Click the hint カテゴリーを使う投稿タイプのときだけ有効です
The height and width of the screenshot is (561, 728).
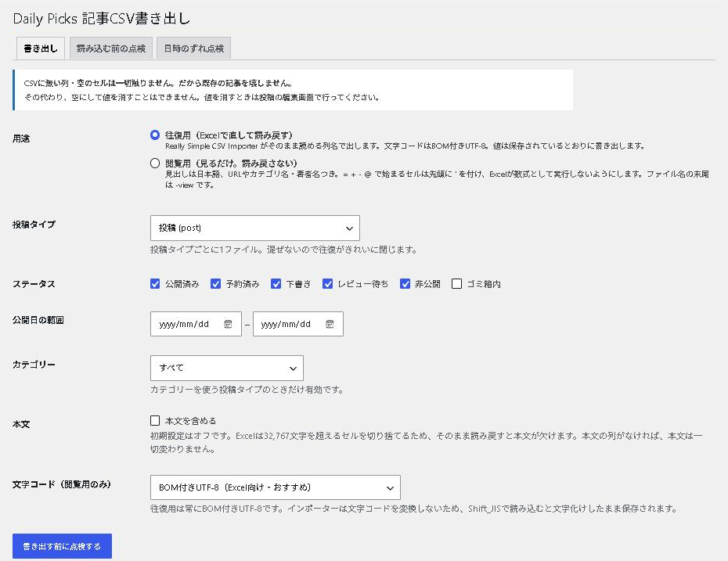pos(247,390)
